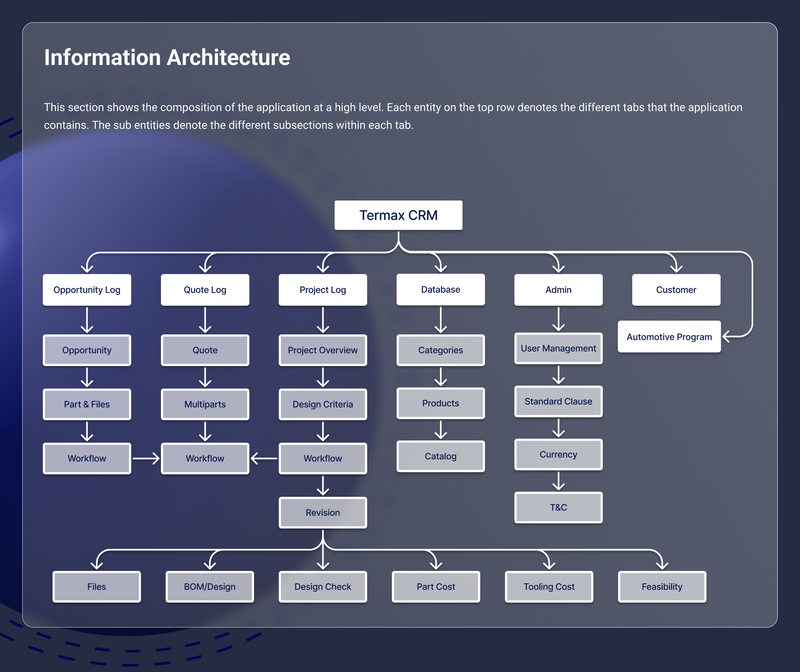
Task: Click the gray Quote box under Quote Log
Action: (205, 350)
